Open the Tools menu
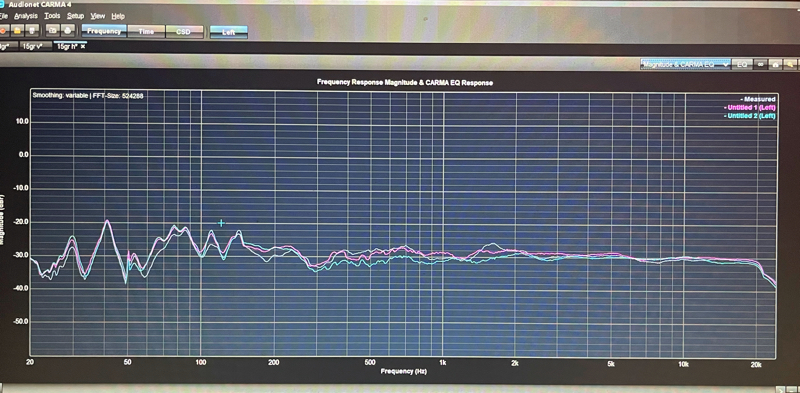Viewport: 800px width, 393px height. pos(52,16)
